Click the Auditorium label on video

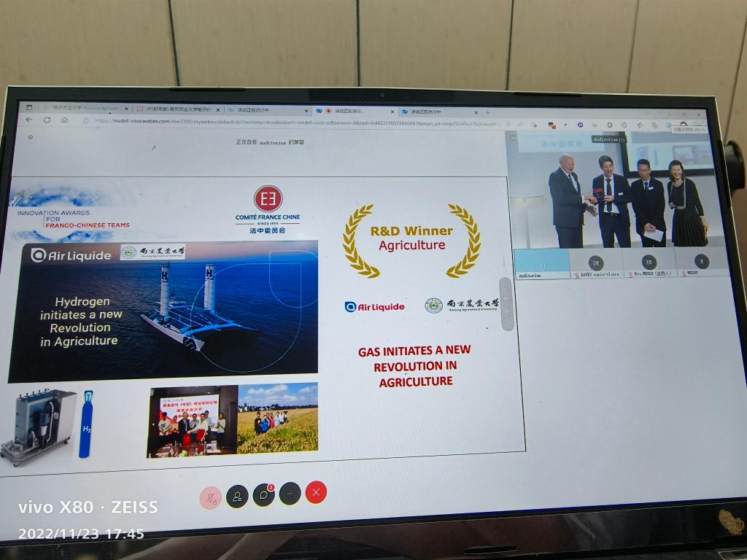click(x=608, y=139)
